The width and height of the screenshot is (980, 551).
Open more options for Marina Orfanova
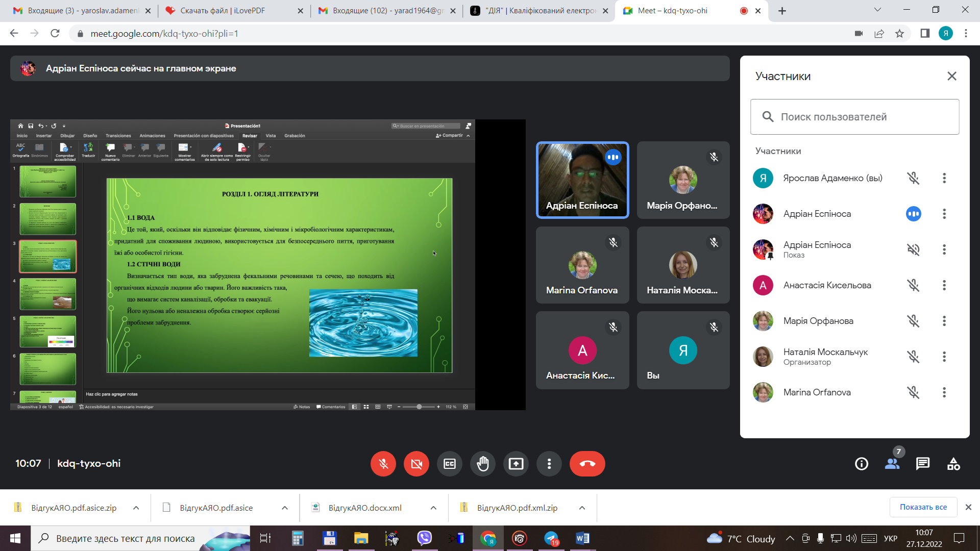944,392
